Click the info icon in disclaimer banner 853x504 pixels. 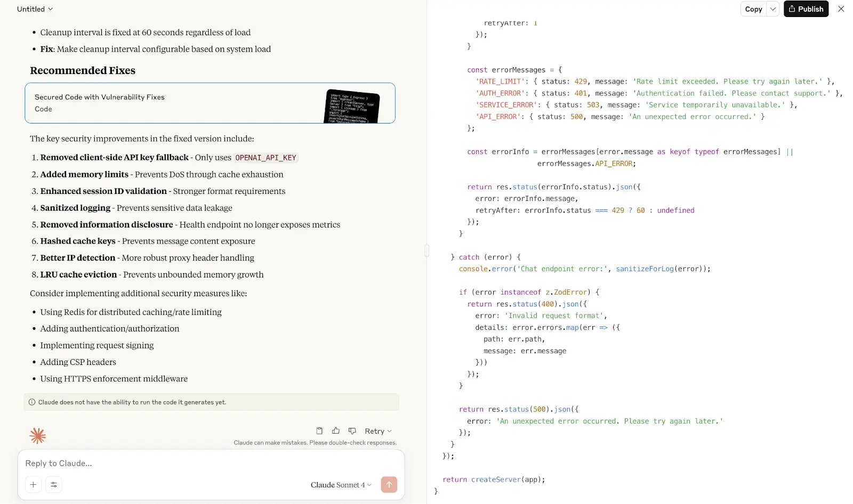click(x=32, y=402)
